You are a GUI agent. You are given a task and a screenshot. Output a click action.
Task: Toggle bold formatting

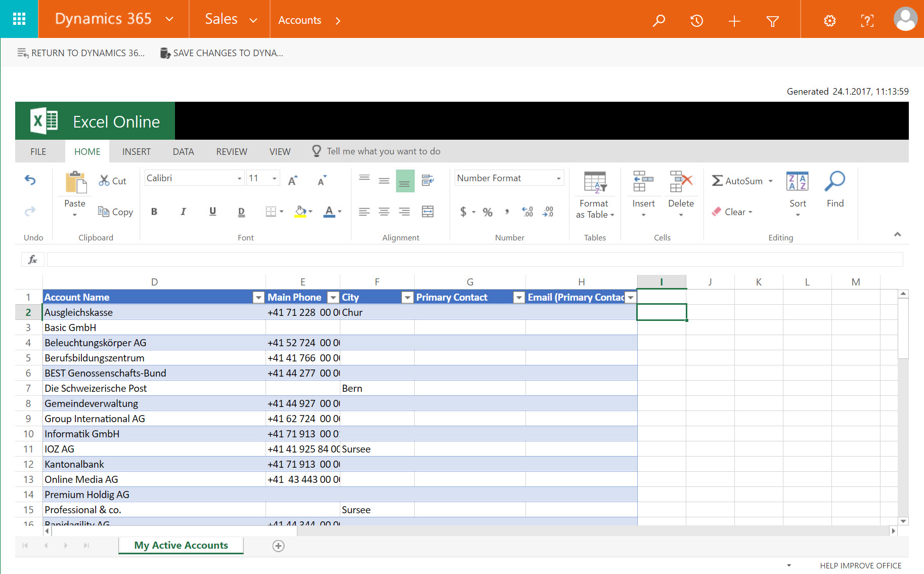154,212
